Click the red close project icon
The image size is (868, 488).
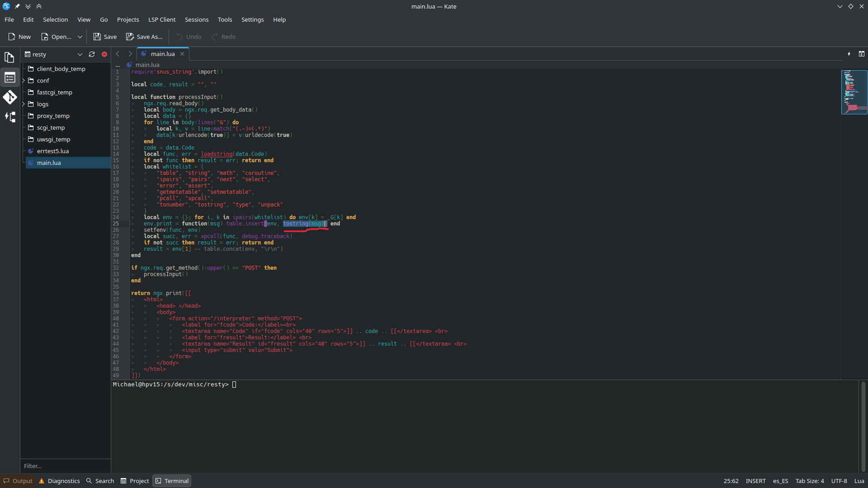coord(104,54)
